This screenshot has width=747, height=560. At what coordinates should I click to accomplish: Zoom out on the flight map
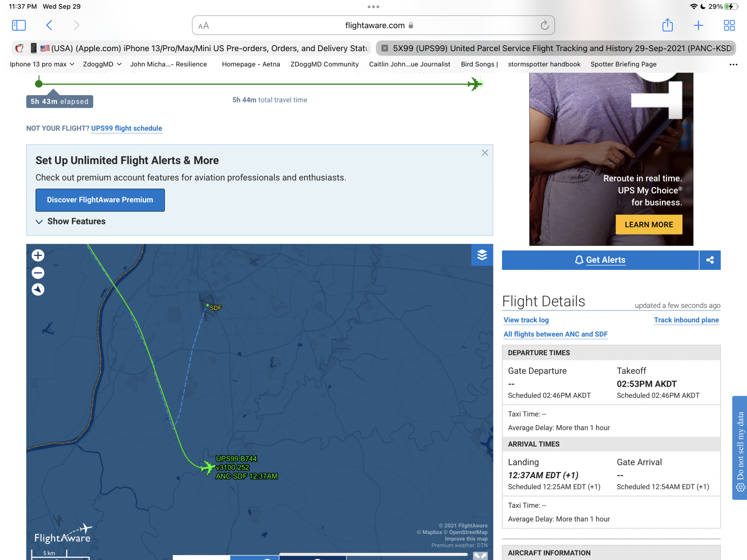38,273
